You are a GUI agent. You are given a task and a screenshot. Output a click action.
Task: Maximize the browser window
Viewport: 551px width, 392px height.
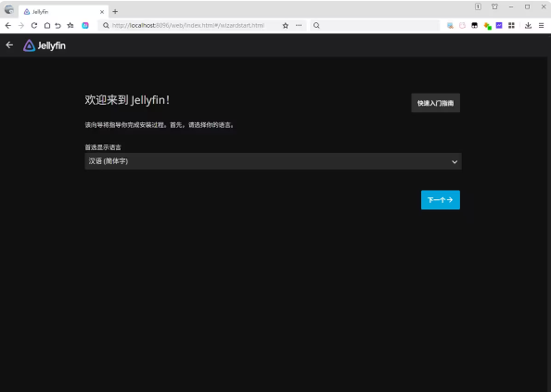coord(528,6)
